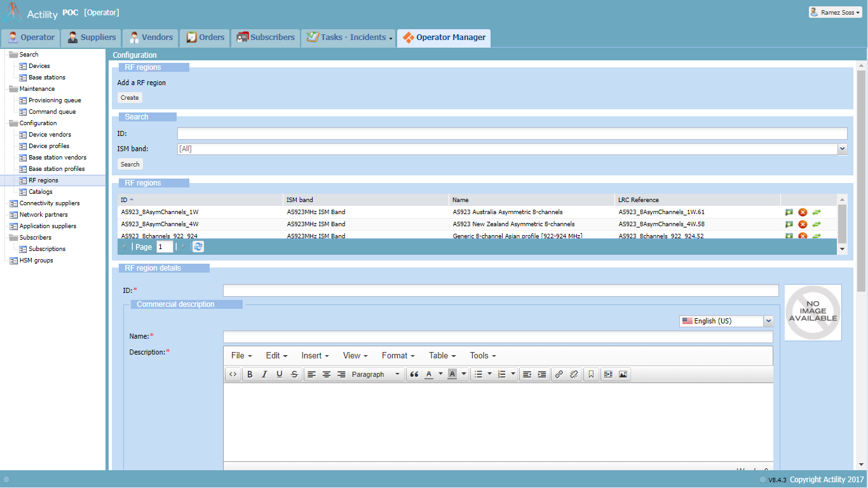The width and height of the screenshot is (868, 488).
Task: Open the Ramez Soss user menu
Action: [x=835, y=12]
